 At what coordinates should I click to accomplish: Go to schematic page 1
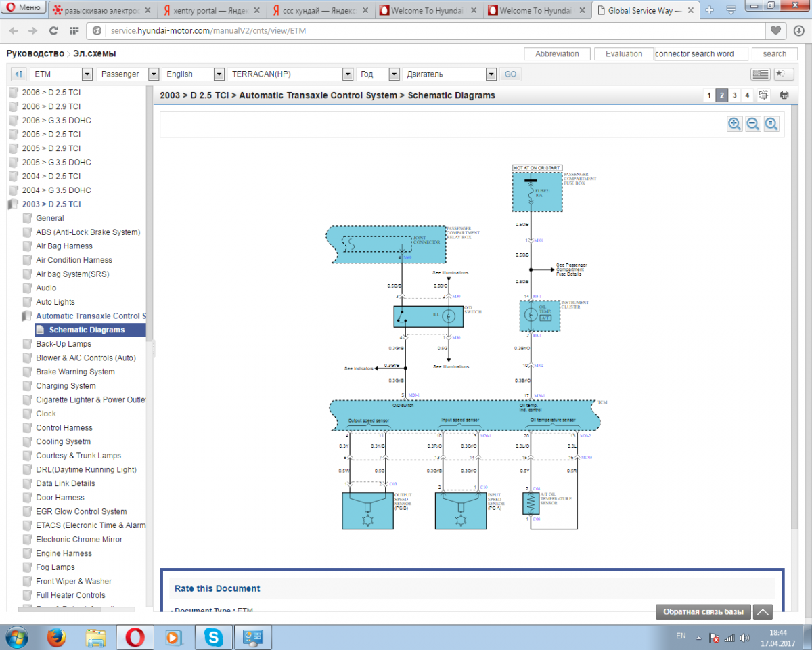tap(709, 95)
